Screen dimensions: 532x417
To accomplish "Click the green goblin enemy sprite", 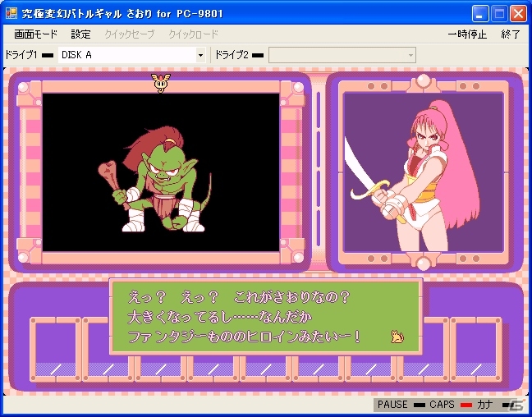I will click(155, 179).
